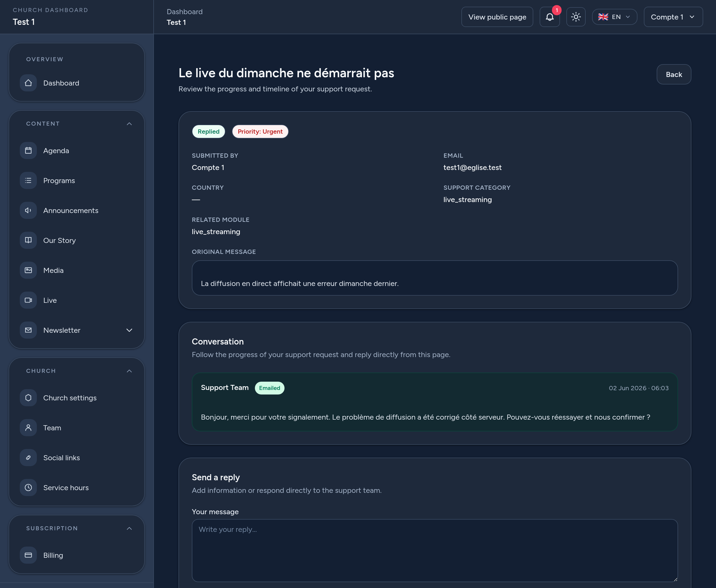
Task: Click the Conversation section heading
Action: click(218, 342)
